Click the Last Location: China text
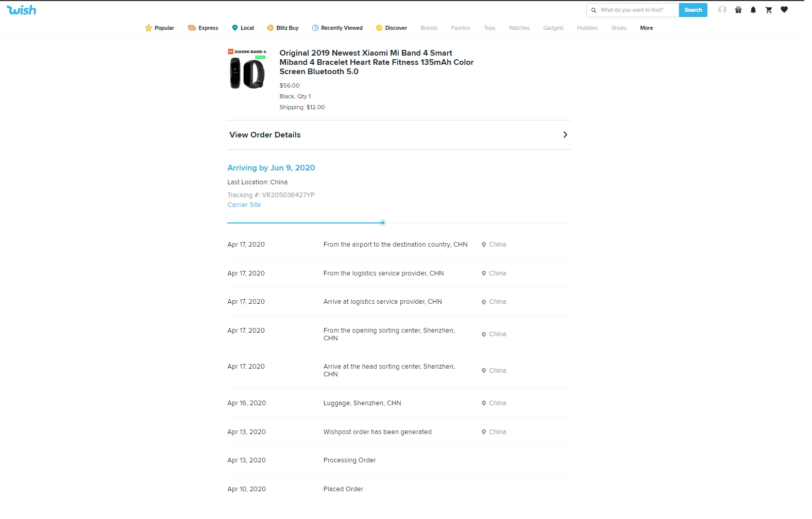812x519 pixels. [258, 182]
